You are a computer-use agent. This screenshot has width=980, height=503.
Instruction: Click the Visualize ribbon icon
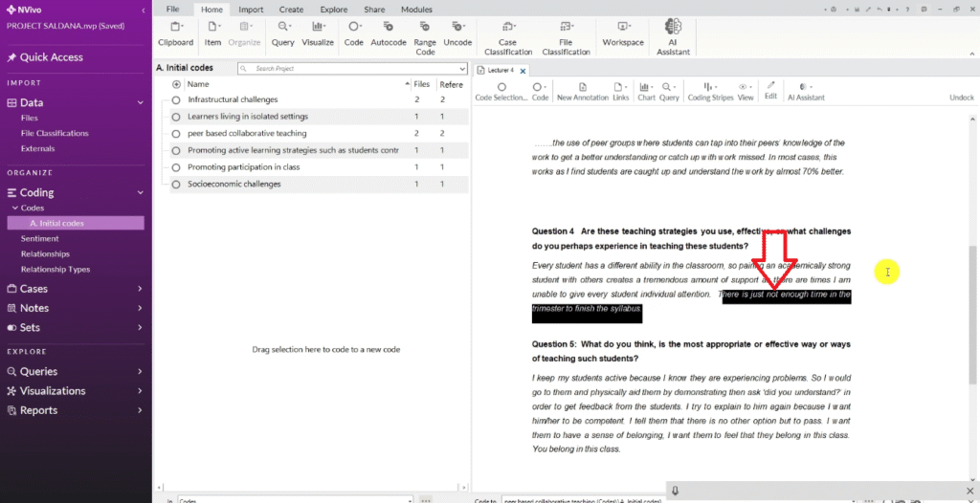(x=318, y=28)
